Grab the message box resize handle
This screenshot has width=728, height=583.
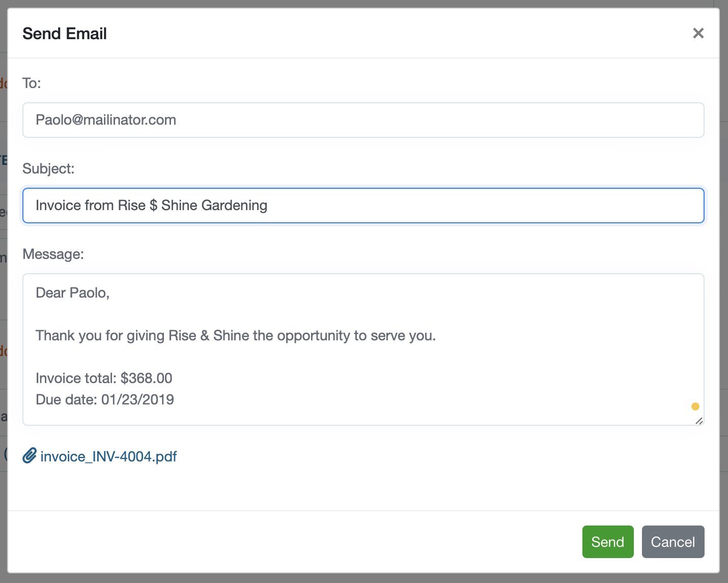tap(699, 420)
